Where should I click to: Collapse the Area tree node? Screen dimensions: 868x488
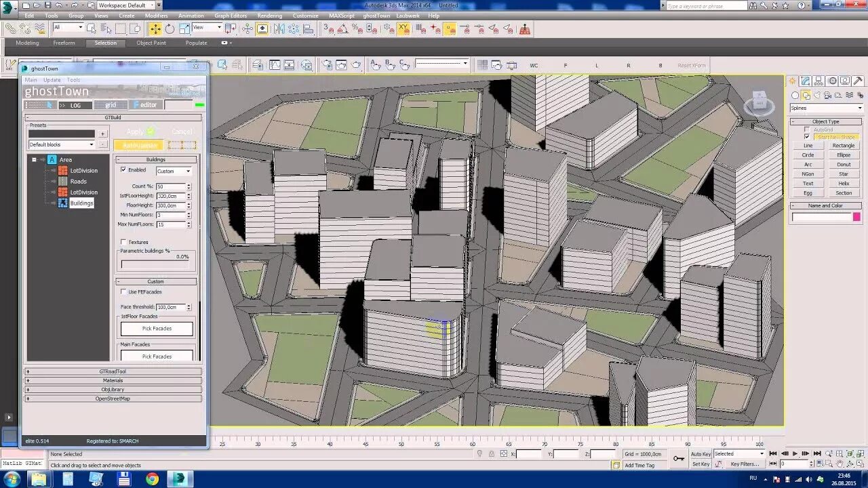point(34,159)
